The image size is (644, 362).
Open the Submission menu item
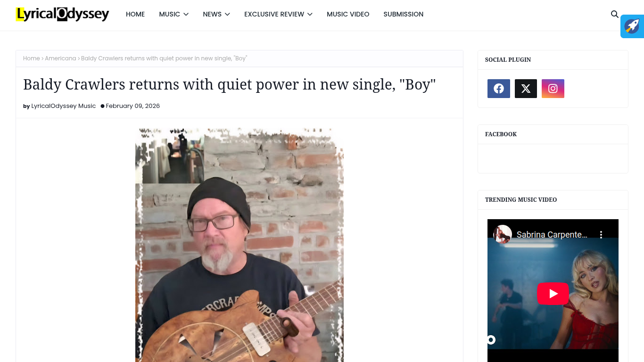coord(403,14)
